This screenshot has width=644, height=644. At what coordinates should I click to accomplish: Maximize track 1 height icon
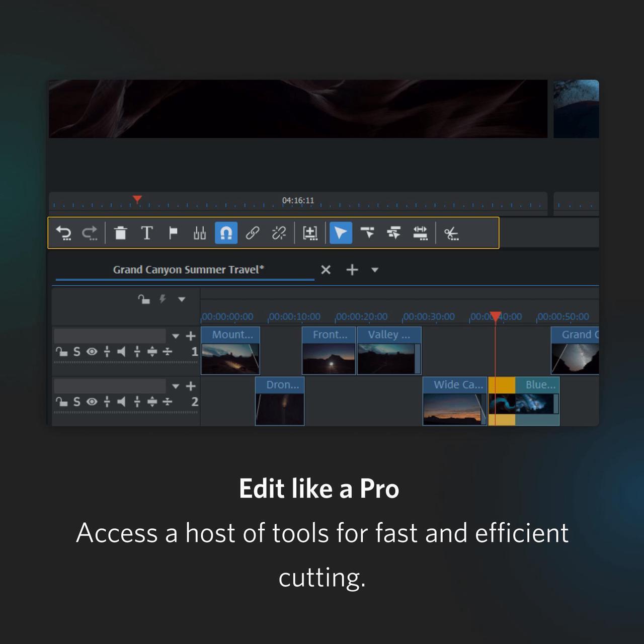[152, 352]
